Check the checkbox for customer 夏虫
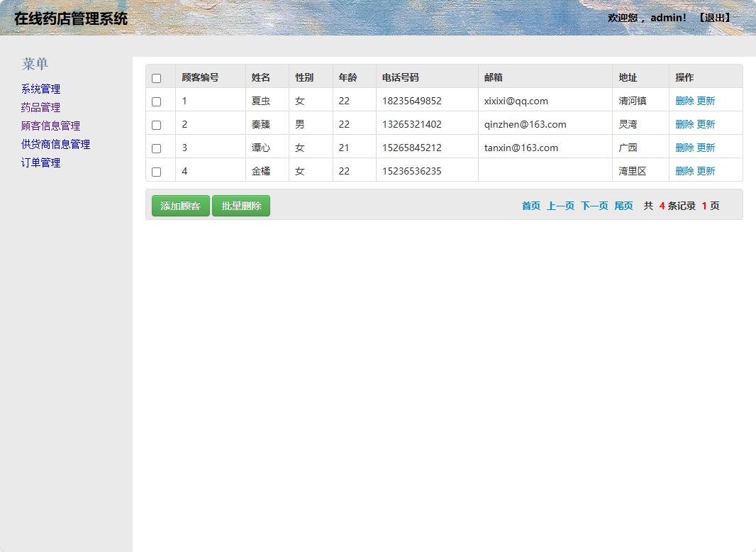Screen dimensions: 756x552 157,100
